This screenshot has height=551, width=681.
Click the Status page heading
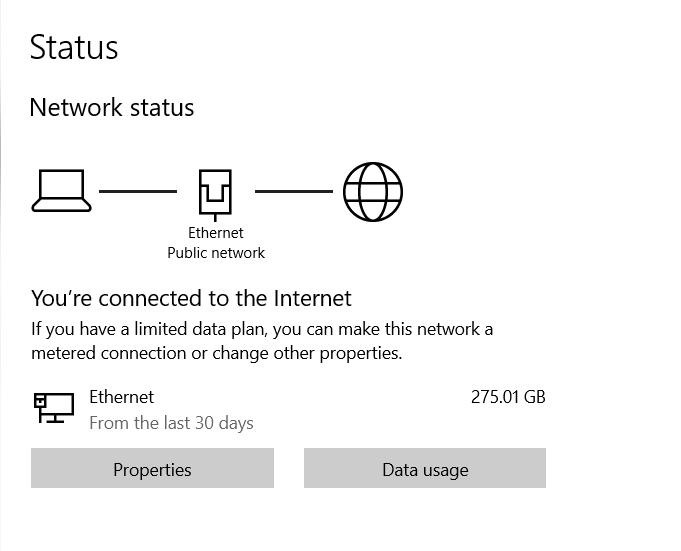point(74,47)
